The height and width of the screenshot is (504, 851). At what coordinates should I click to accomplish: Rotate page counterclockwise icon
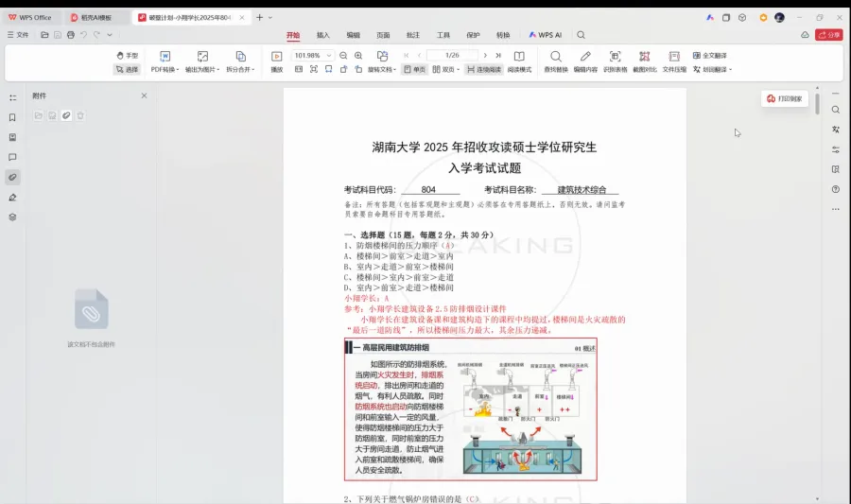(x=343, y=69)
